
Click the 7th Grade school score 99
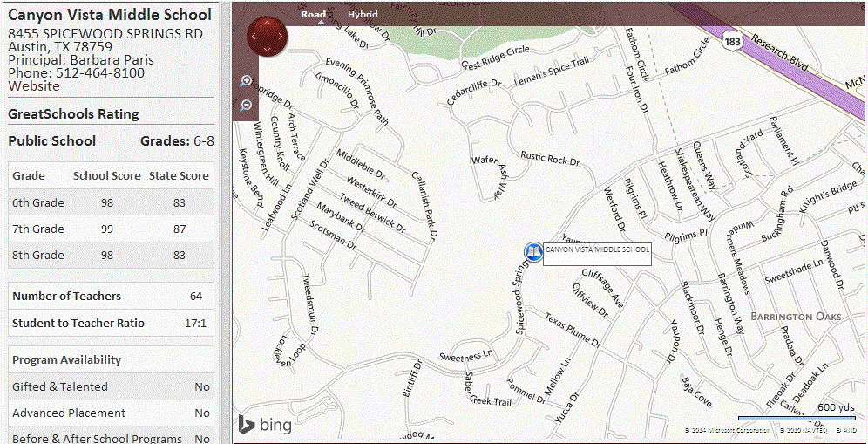(x=107, y=229)
